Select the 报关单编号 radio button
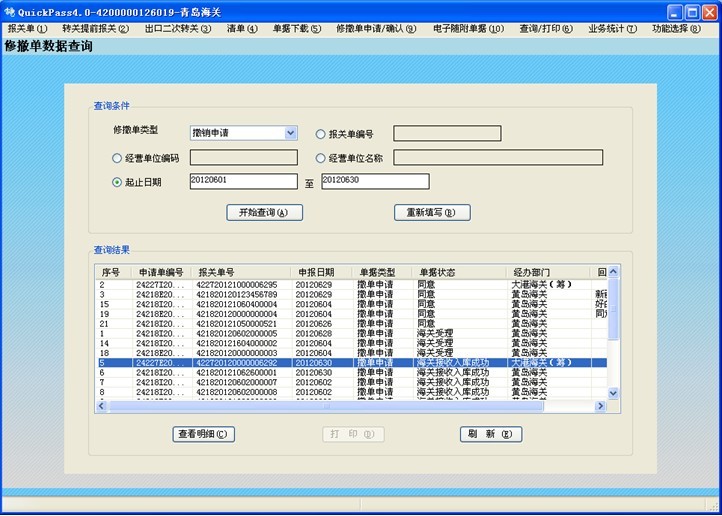 321,134
